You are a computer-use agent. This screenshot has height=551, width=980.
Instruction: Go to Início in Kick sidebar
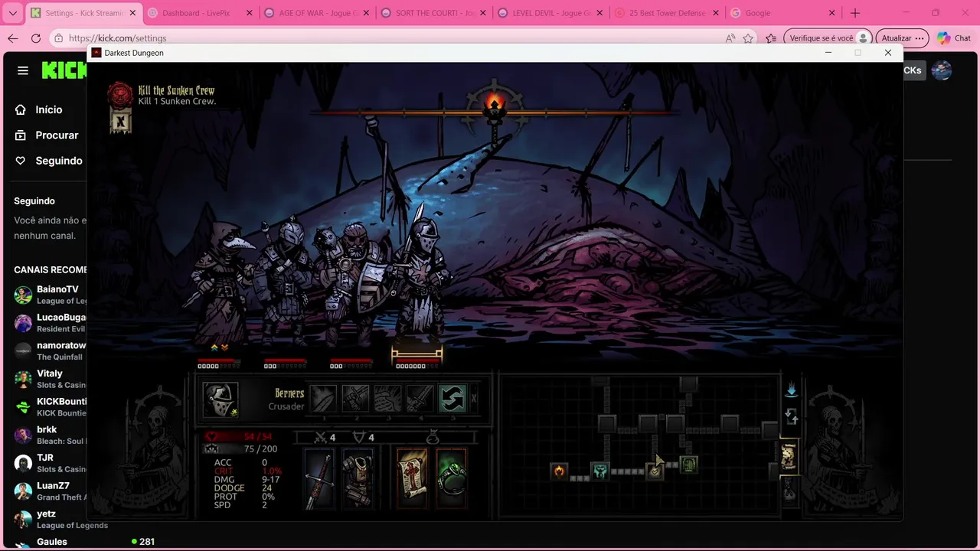click(x=47, y=109)
